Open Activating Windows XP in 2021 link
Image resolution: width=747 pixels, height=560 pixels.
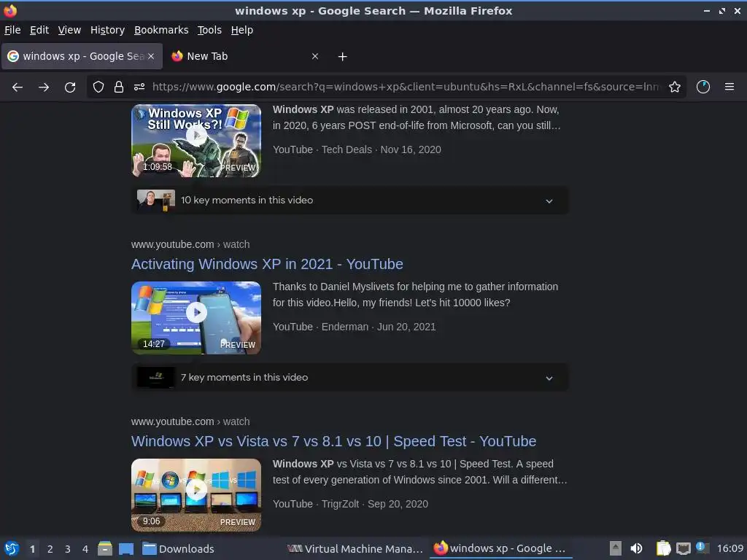coord(267,264)
